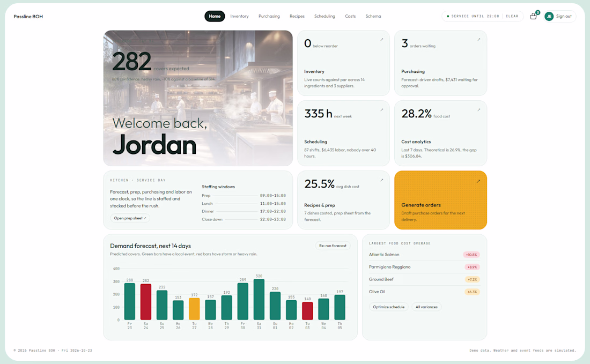Click the Optimize schedule button
The image size is (590, 364).
388,307
